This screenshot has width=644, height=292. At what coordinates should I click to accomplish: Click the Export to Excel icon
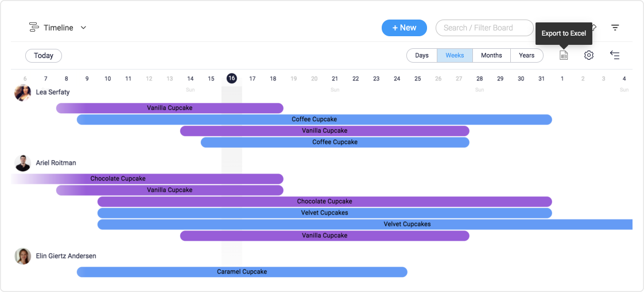(564, 55)
